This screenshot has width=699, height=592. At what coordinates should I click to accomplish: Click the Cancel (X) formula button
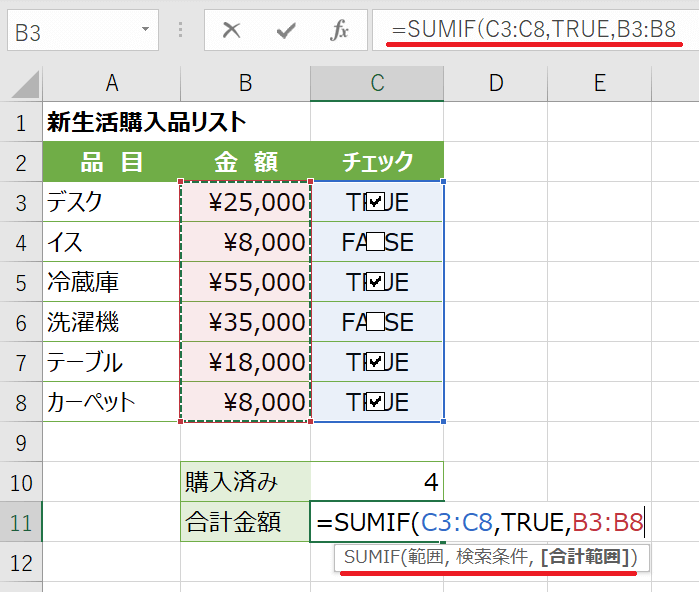tap(232, 31)
